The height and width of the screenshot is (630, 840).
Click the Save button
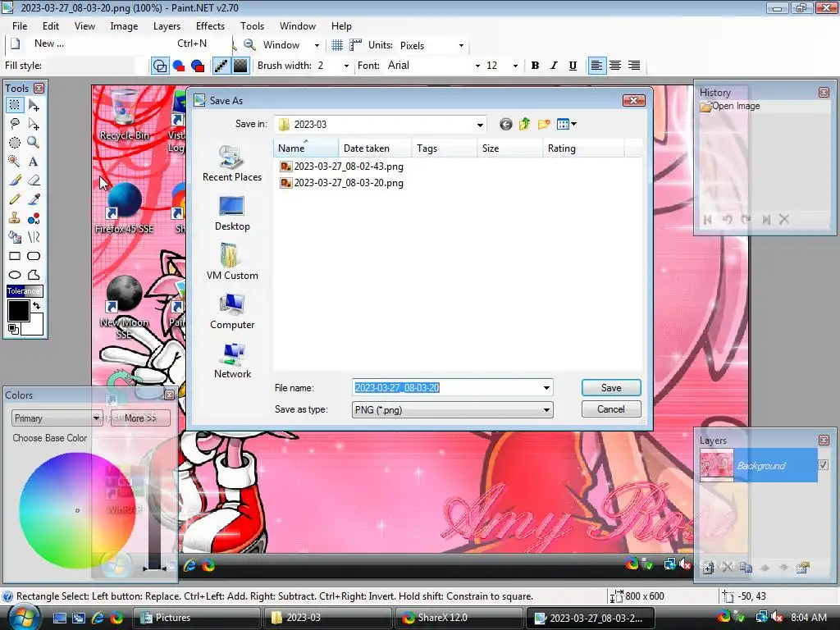[x=611, y=388]
